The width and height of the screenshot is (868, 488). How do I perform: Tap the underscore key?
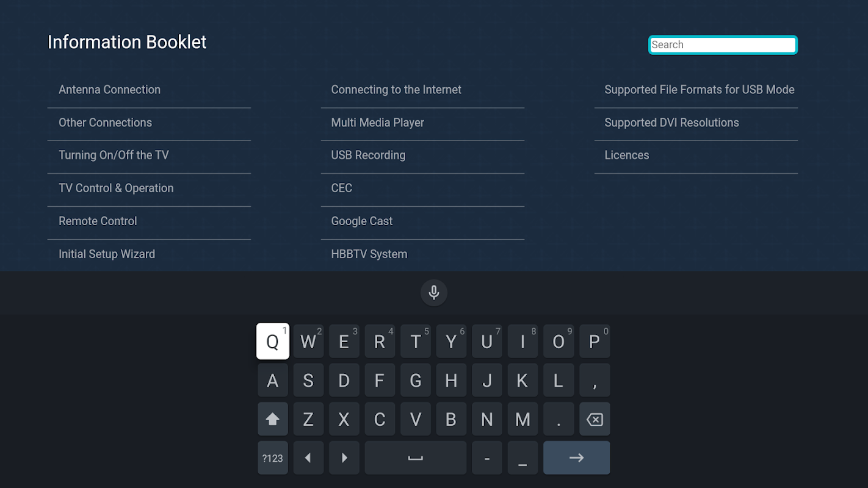click(x=523, y=457)
